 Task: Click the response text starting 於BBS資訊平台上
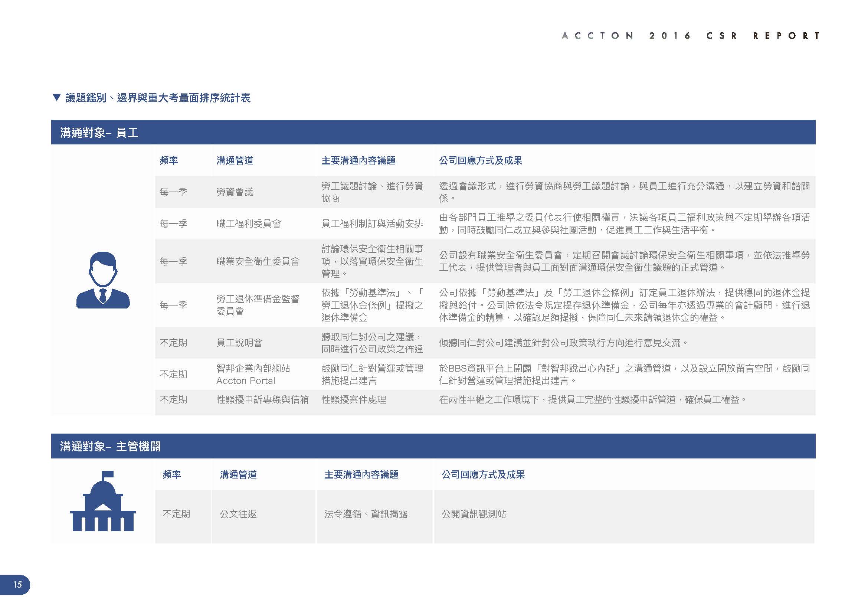click(x=625, y=374)
